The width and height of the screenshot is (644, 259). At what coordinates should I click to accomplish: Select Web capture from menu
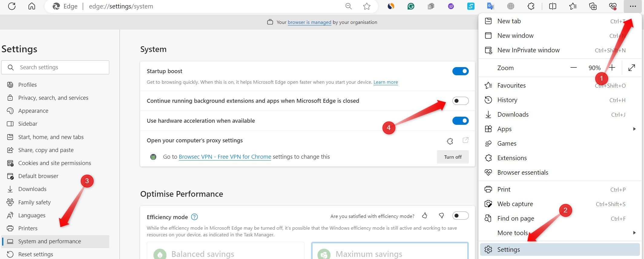[560, 204]
